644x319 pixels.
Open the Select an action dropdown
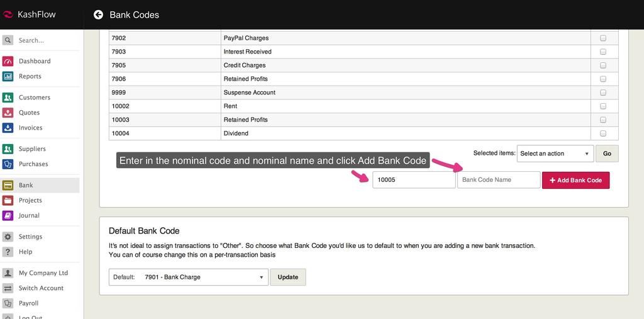coord(555,154)
